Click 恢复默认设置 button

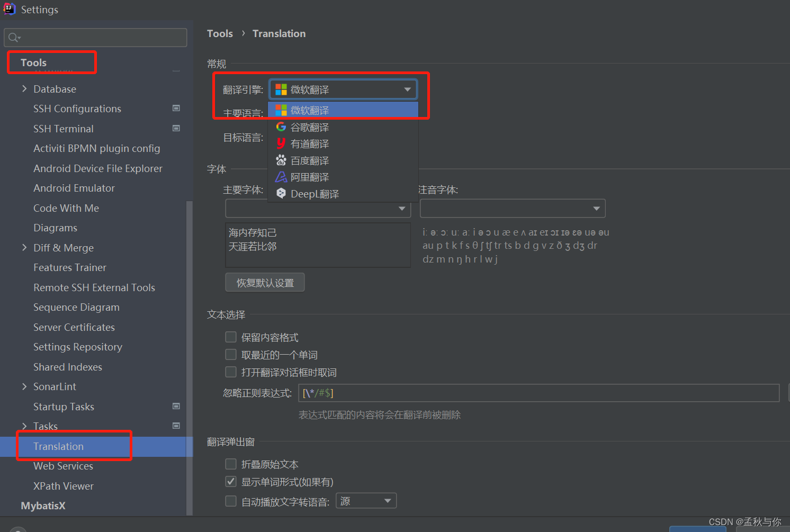tap(265, 283)
